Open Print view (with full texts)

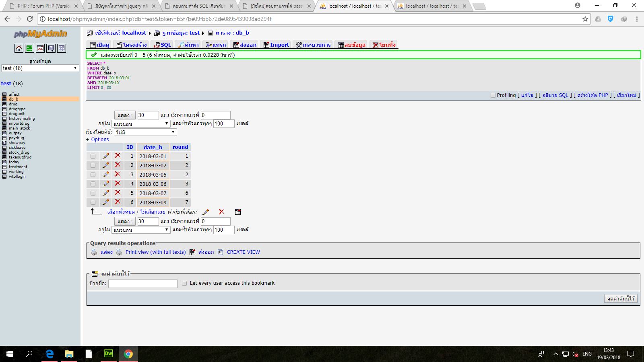click(155, 252)
